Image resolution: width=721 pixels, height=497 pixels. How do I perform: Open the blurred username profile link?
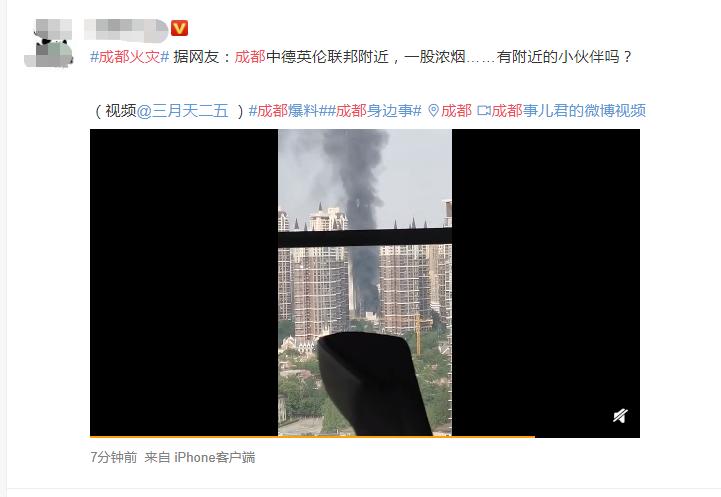126,30
